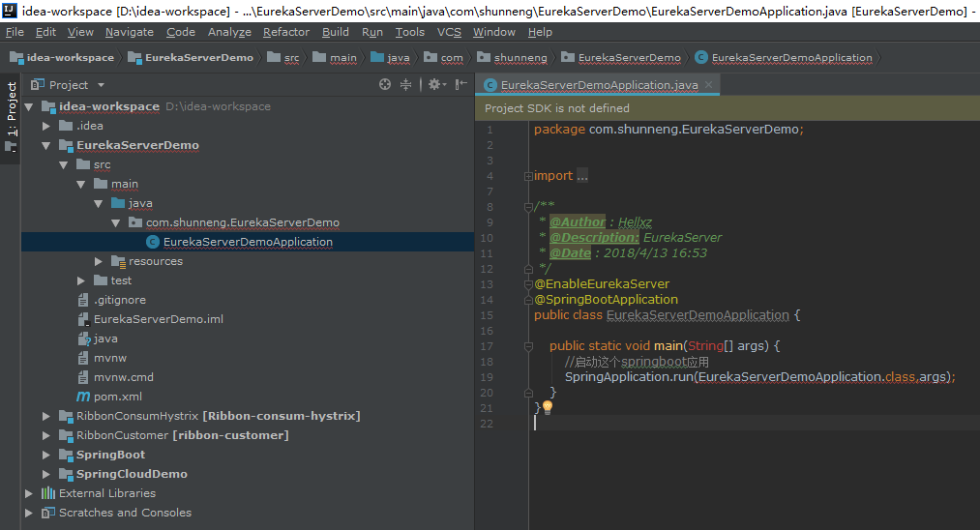Screen dimensions: 980x530
Task: Expand the SpringCloudDemo module
Action: 46,474
